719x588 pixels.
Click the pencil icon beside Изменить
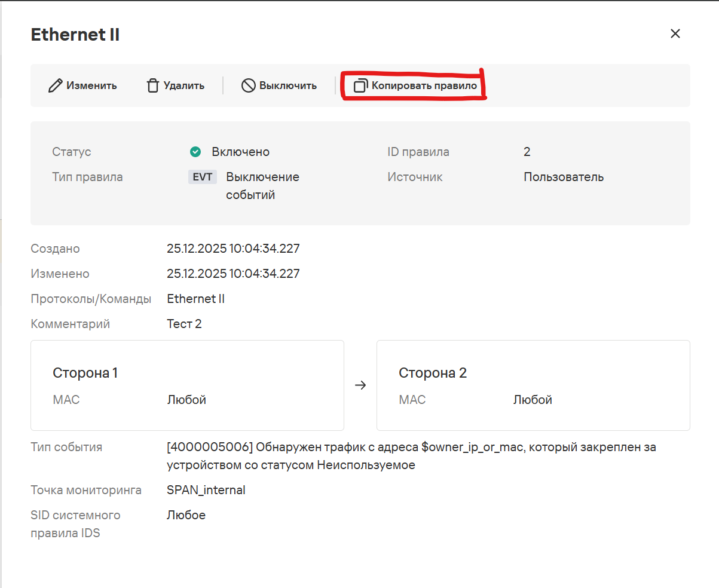click(x=55, y=85)
